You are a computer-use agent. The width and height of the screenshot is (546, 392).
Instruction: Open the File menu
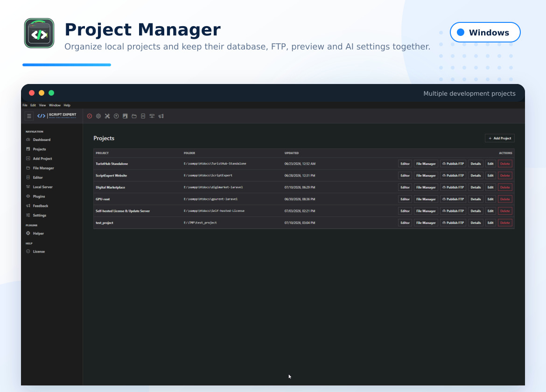coord(25,105)
